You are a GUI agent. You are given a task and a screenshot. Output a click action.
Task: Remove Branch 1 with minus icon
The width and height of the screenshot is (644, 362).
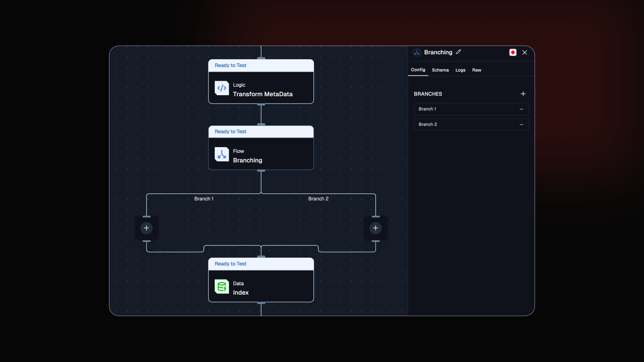[522, 109]
